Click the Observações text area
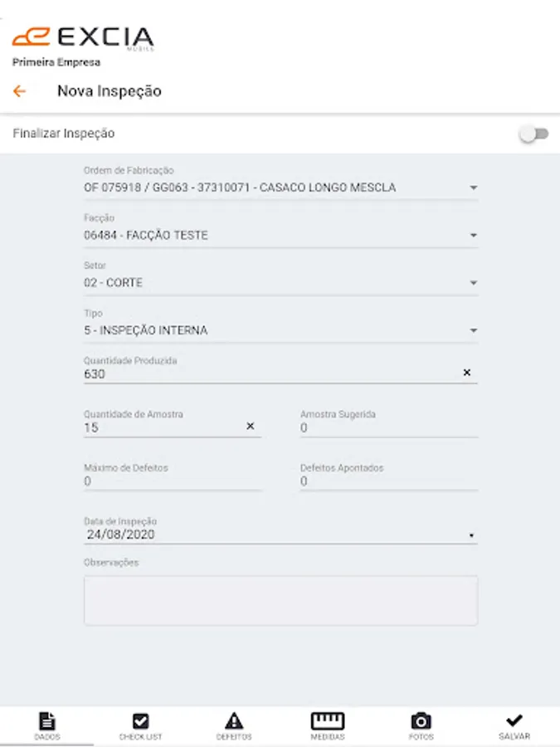Viewport: 560px width, 747px height. click(x=280, y=600)
